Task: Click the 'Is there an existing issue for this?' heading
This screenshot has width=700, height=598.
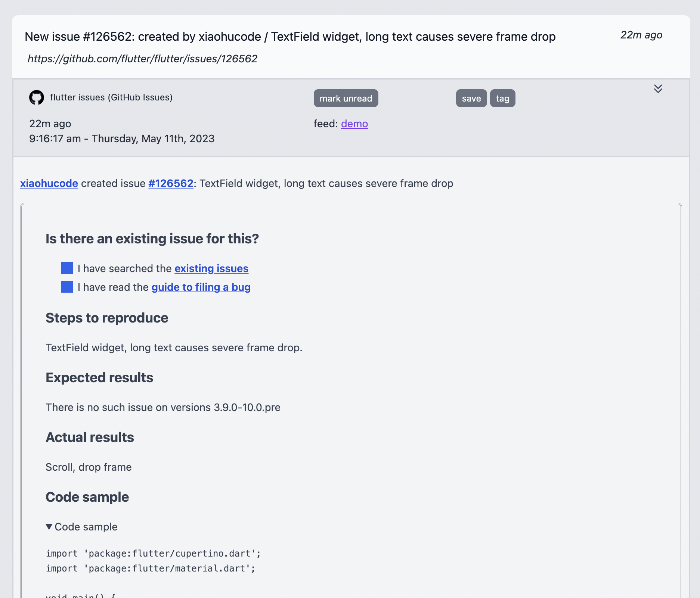Action: (x=152, y=239)
